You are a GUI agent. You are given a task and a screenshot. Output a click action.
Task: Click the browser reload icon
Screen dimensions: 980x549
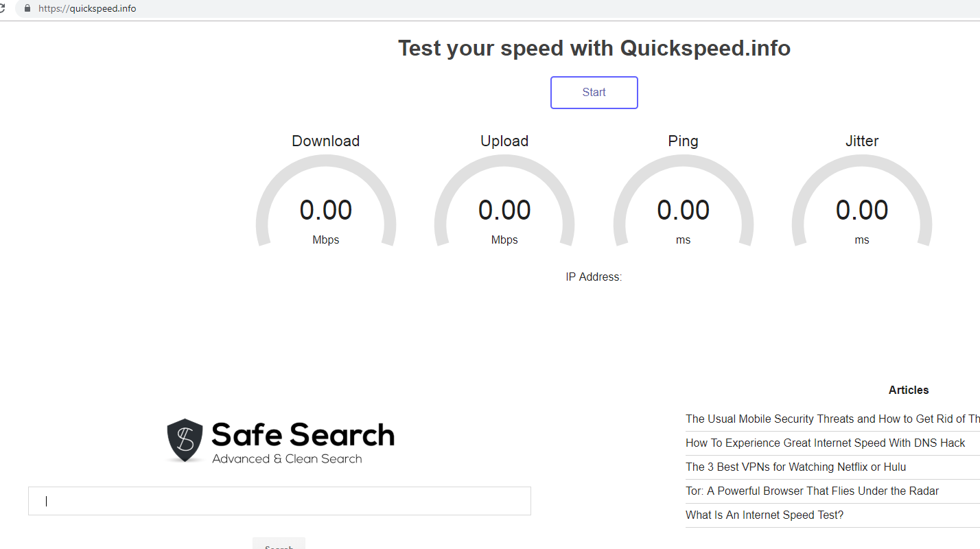pos(3,8)
